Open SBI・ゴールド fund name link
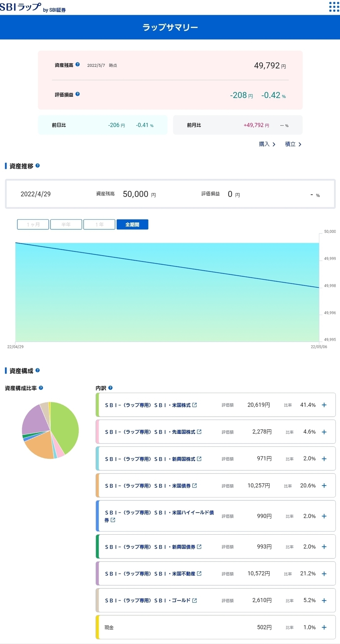Viewport: 340px width, 644px height. coord(148,600)
